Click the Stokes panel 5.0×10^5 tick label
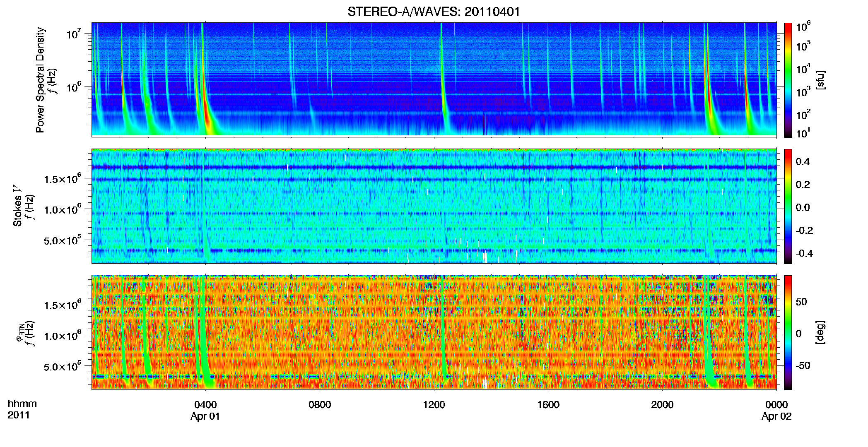Viewport: 868px width, 447px height. pos(63,240)
